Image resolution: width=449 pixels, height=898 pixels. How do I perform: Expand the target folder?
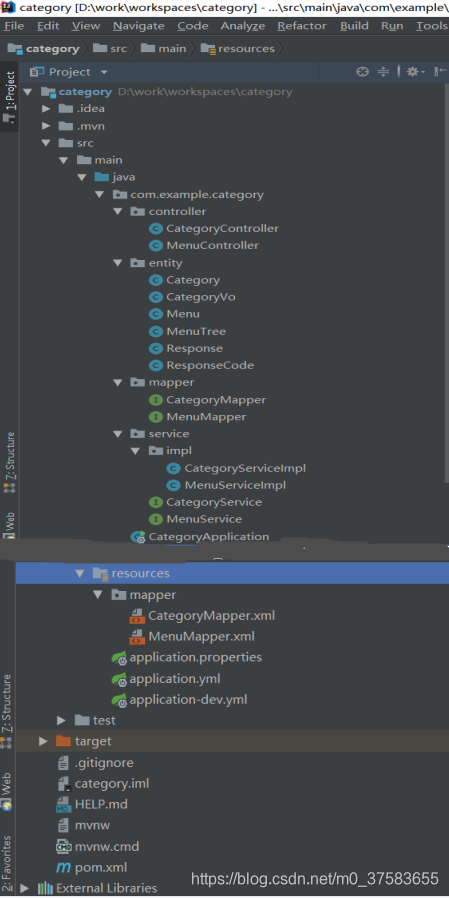pyautogui.click(x=43, y=742)
